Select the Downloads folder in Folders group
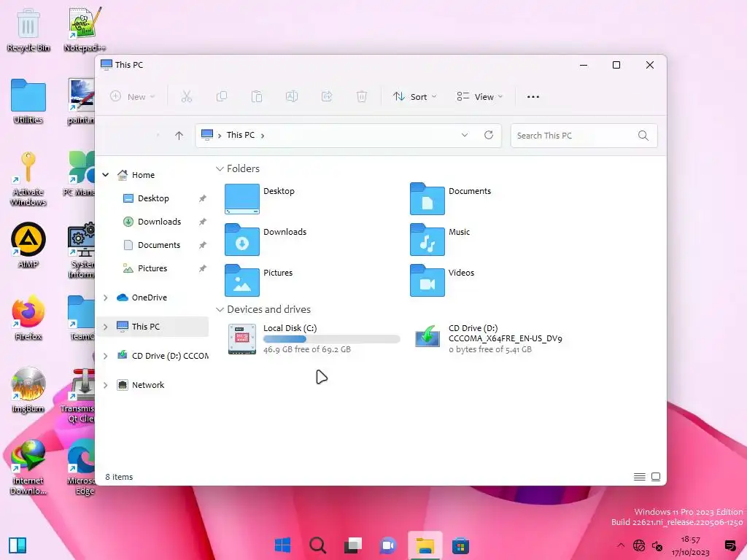Screen dimensions: 747x560 [266, 239]
